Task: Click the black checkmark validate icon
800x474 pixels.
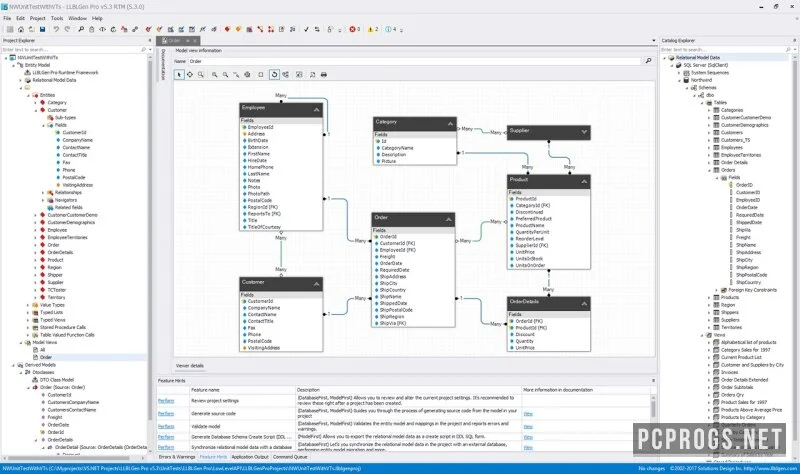Action: click(306, 29)
